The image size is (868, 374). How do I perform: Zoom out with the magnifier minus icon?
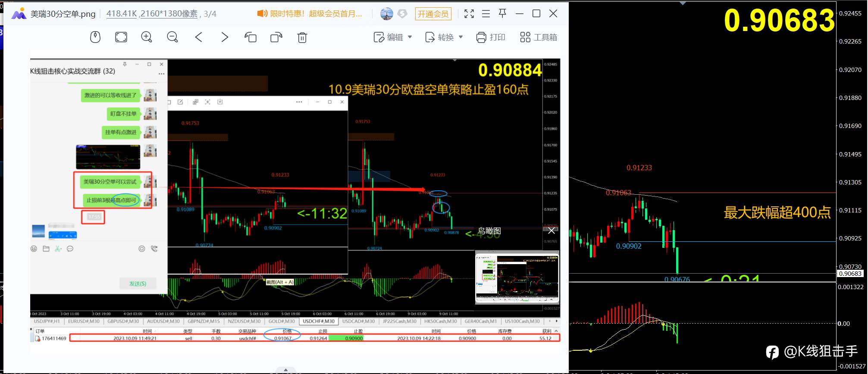(x=172, y=37)
